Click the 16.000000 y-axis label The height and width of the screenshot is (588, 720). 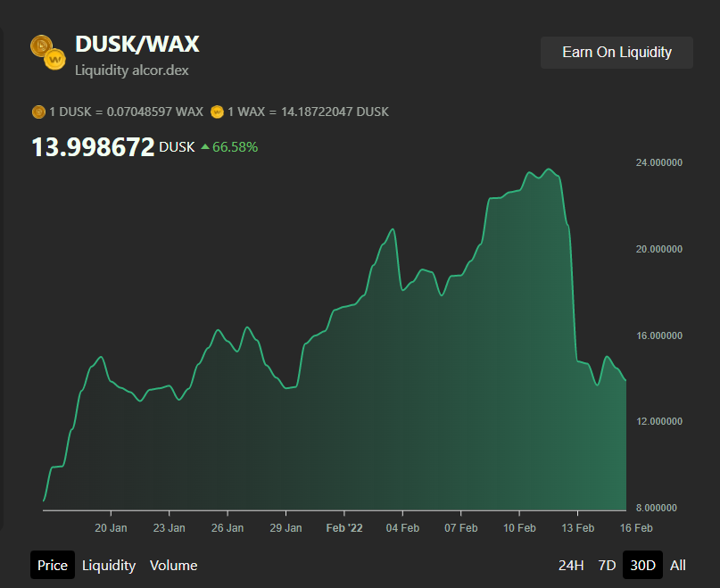pos(659,335)
